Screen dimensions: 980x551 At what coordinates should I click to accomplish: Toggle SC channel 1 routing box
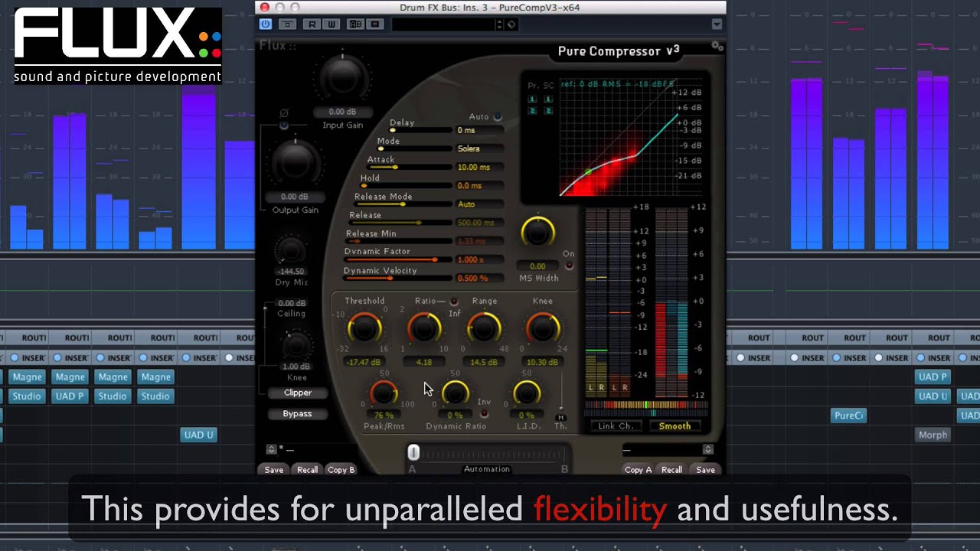pyautogui.click(x=548, y=99)
